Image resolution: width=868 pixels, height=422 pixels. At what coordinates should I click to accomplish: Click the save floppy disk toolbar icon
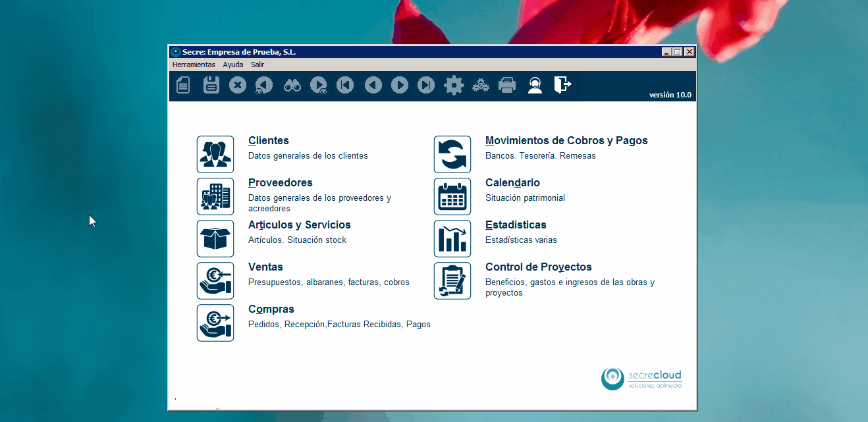pyautogui.click(x=211, y=85)
